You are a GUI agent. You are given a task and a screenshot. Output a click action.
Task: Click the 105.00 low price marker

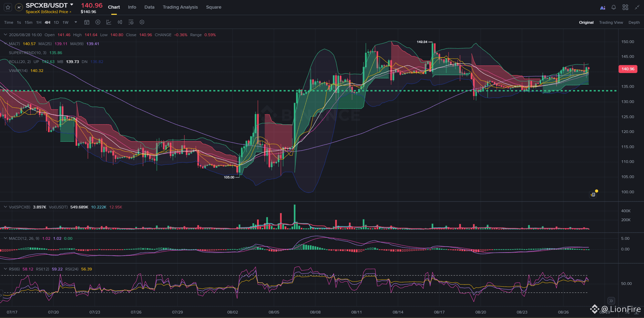[x=229, y=177]
